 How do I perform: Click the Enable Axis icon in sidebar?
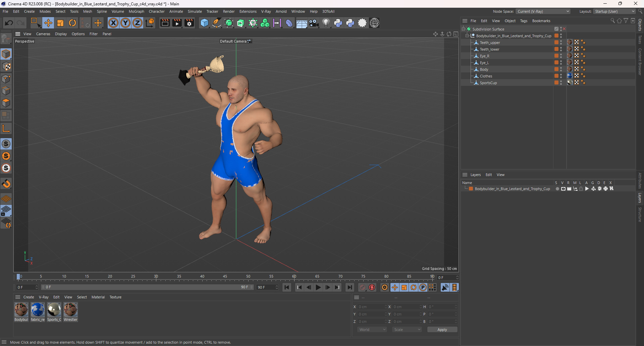(x=6, y=128)
